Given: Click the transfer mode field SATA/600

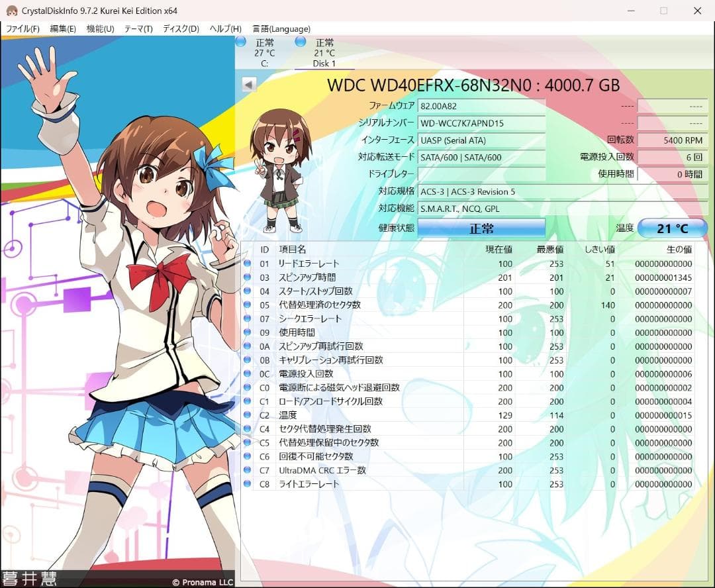Looking at the screenshot, I should 481,158.
